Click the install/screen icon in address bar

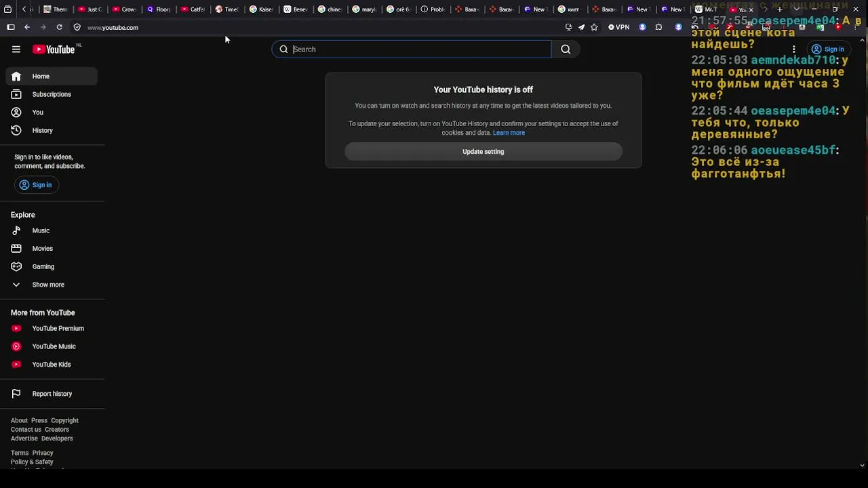pos(568,27)
